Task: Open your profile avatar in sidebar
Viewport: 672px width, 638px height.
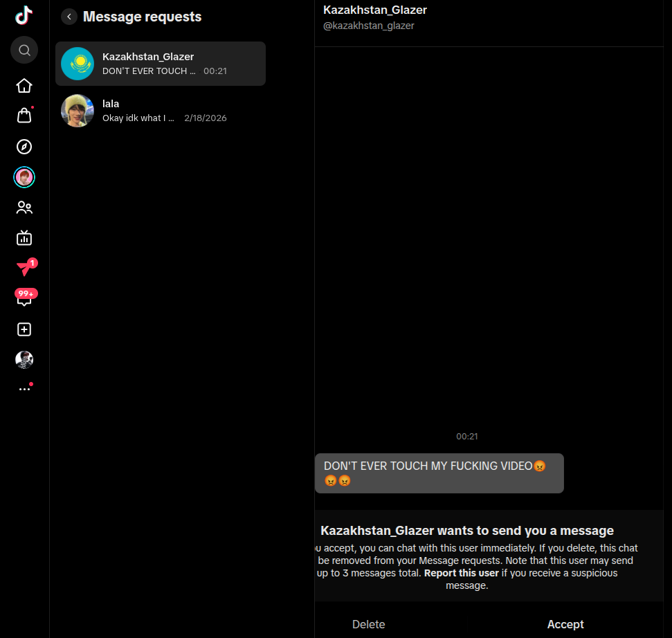Action: point(24,360)
